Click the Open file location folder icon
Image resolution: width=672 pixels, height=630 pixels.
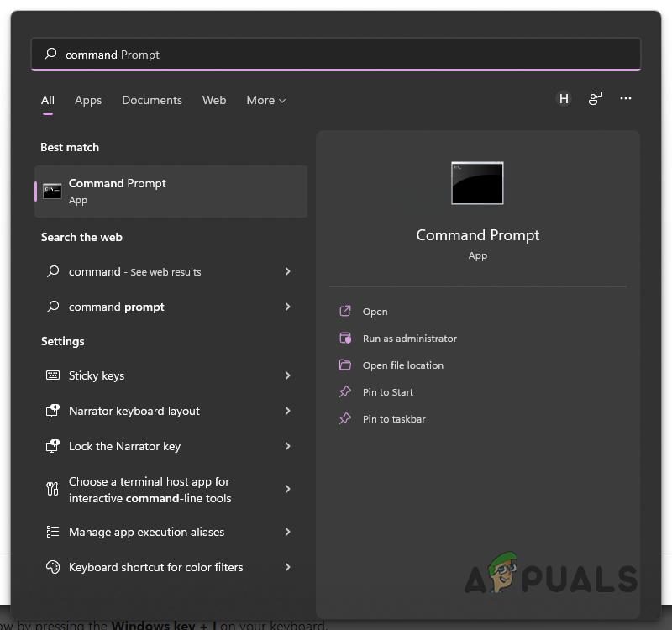[345, 365]
